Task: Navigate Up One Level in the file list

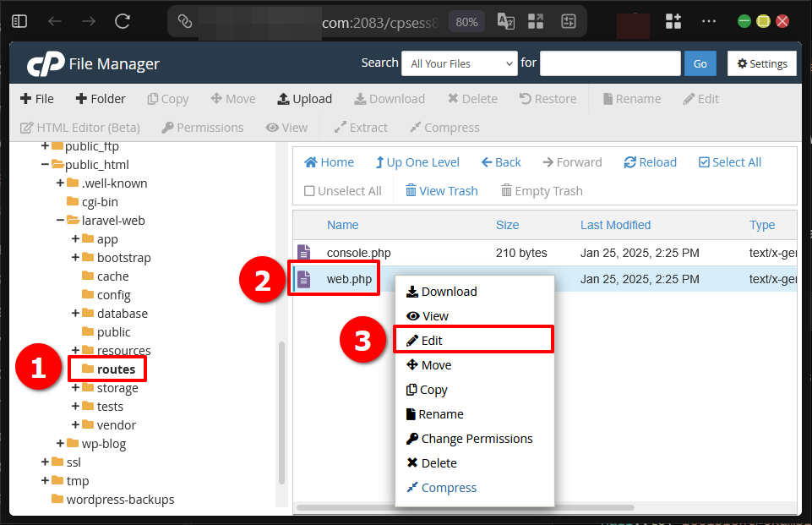Action: 417,161
